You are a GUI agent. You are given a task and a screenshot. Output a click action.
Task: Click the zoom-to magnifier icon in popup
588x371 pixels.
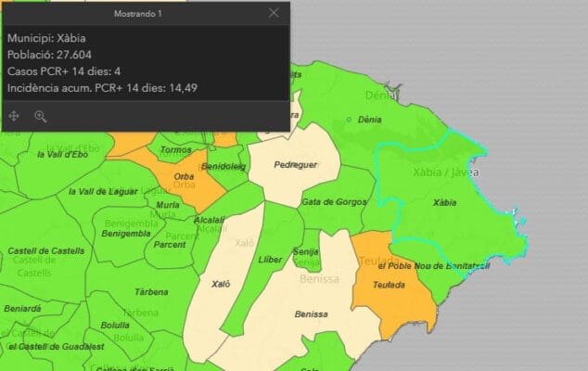point(41,116)
